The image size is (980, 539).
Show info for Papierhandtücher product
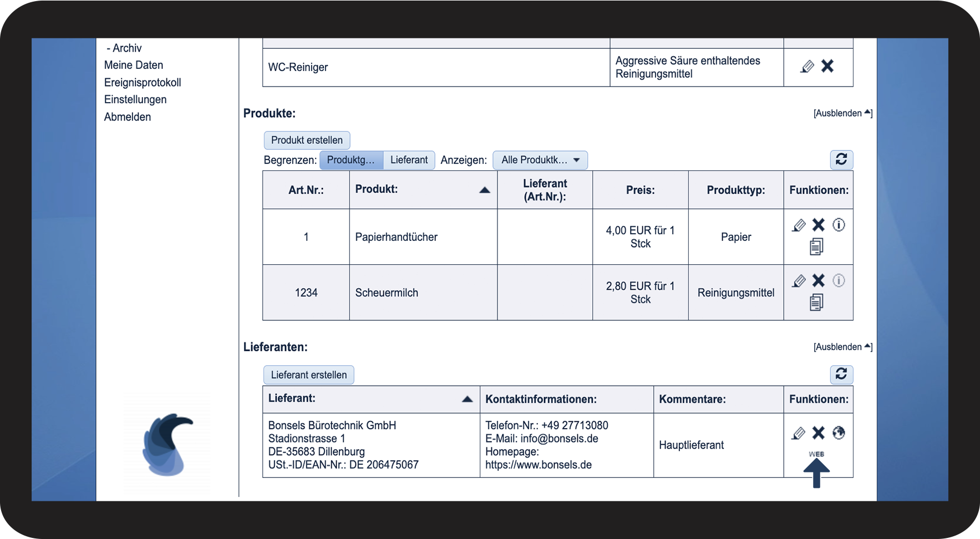(x=839, y=225)
